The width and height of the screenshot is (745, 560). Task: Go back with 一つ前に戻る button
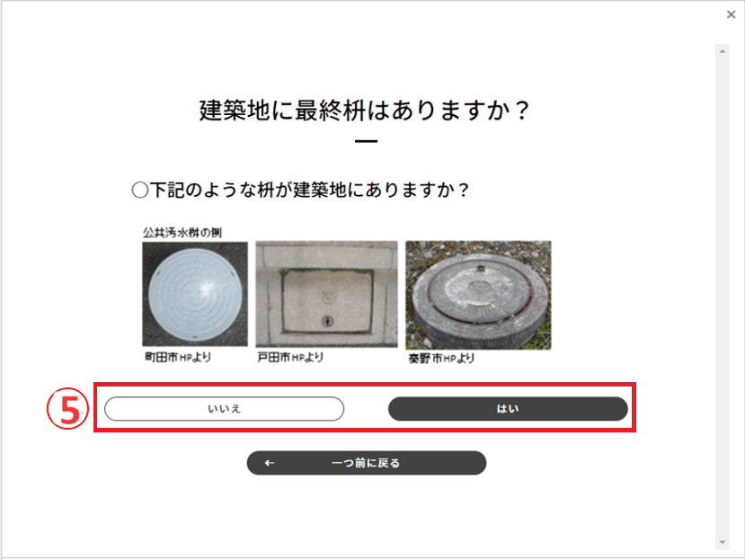coord(367,463)
